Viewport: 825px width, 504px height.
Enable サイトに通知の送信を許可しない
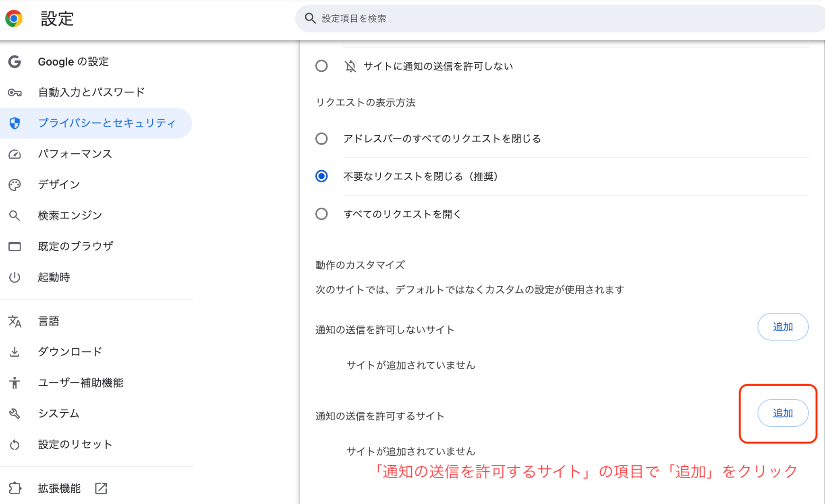(321, 66)
